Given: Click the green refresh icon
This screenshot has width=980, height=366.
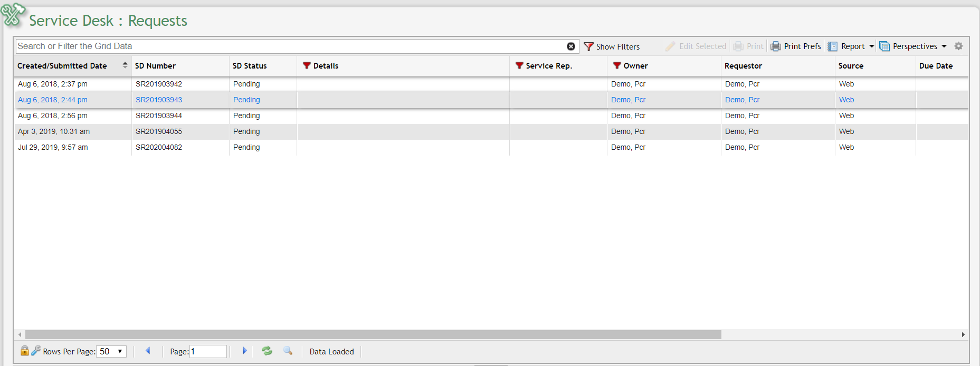Looking at the screenshot, I should [x=267, y=351].
